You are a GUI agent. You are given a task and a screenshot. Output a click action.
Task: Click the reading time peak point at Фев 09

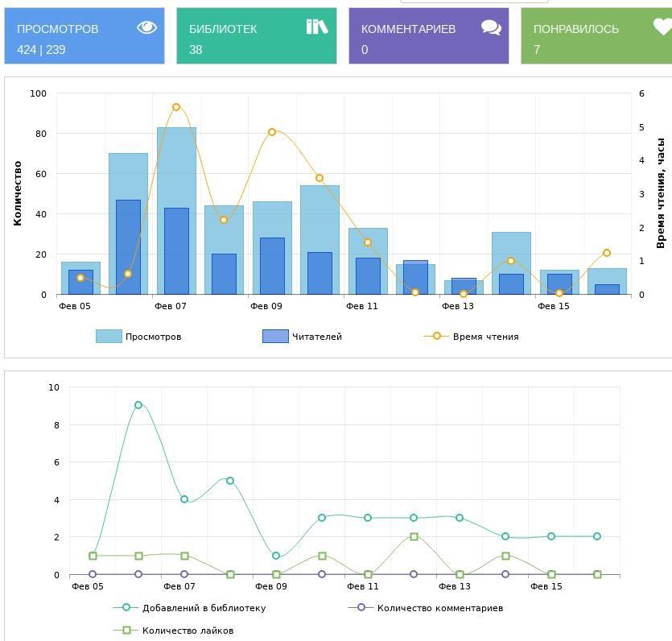click(272, 132)
